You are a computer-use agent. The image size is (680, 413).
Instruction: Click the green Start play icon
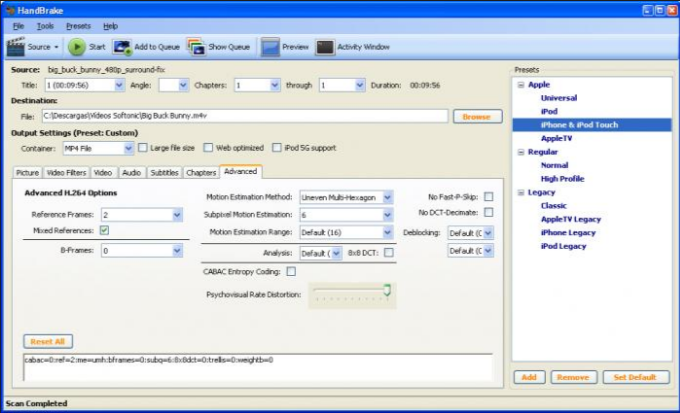point(77,47)
